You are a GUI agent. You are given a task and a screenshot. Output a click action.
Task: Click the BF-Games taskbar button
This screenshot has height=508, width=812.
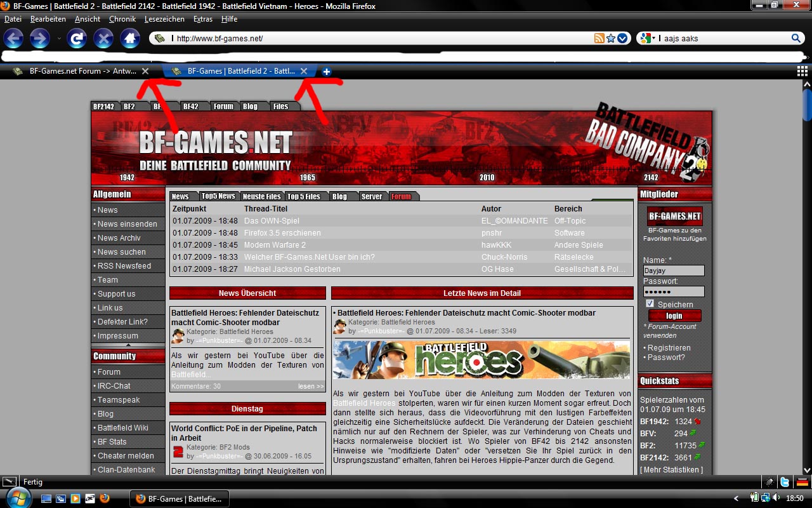[x=180, y=498]
